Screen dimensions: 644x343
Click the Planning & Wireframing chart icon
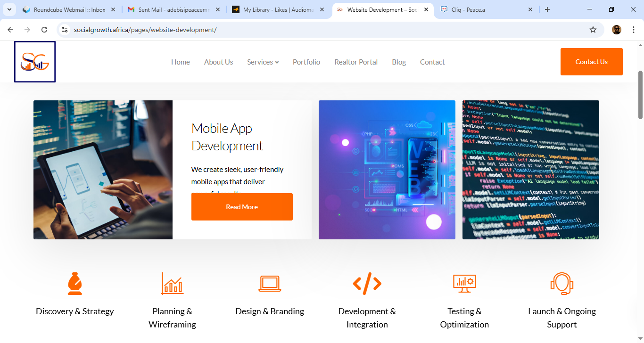(172, 284)
